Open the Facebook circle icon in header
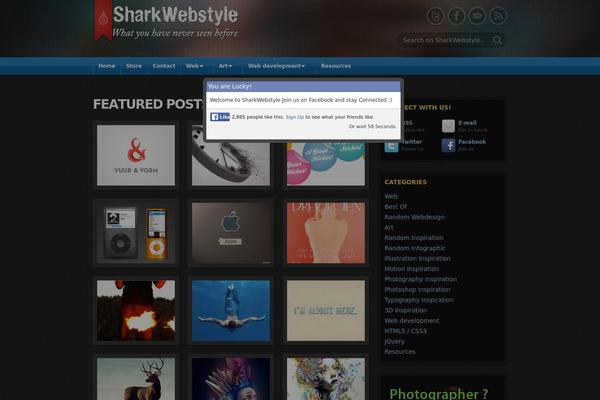The width and height of the screenshot is (600, 400). 457,16
